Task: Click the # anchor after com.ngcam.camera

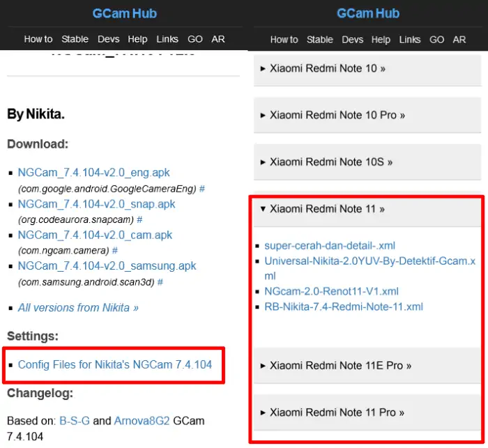Action: [x=115, y=250]
